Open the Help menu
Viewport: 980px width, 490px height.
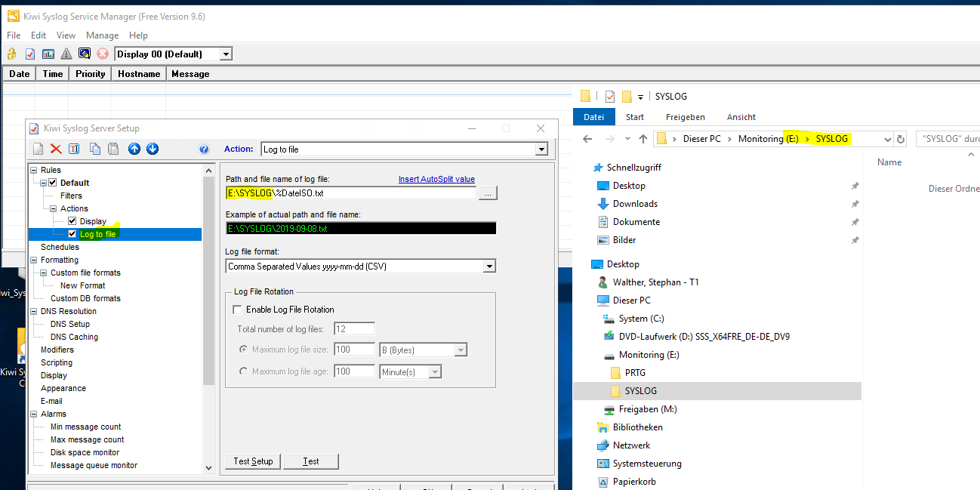point(138,35)
